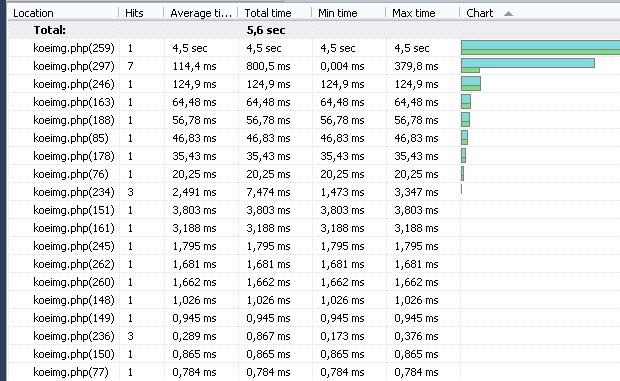
Task: Sort by the Hits column header
Action: 141,13
